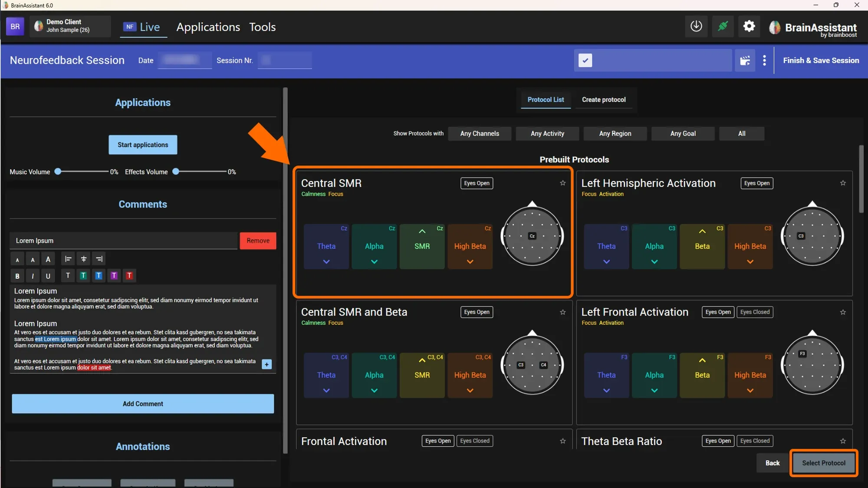Open the clapperboard recording icon
The width and height of the screenshot is (868, 488).
click(745, 60)
